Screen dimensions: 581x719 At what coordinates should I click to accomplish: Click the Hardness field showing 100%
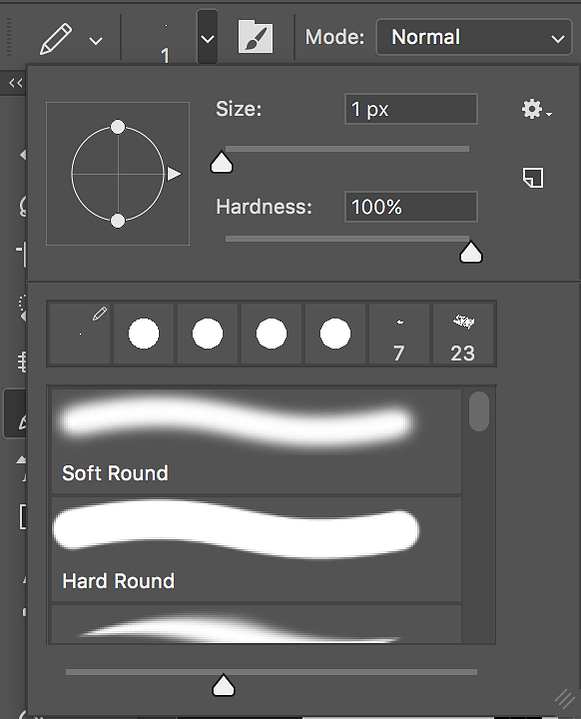411,207
